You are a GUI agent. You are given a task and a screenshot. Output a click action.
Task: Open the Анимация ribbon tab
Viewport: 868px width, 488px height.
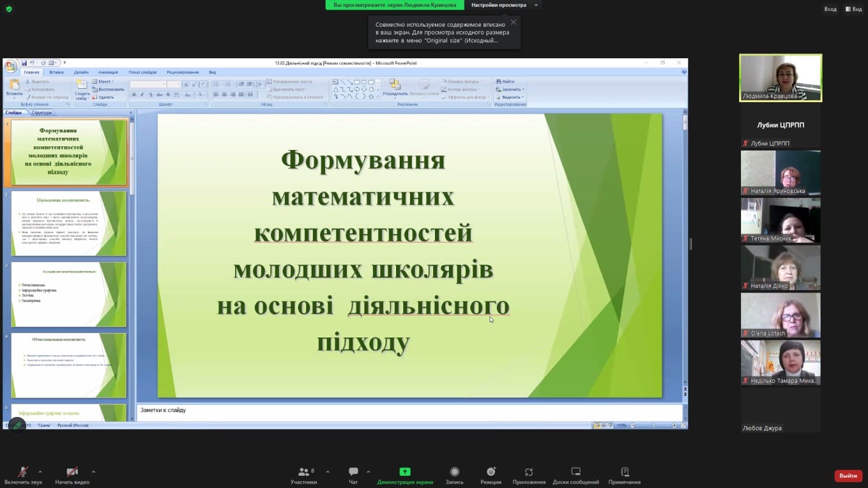[x=108, y=72]
